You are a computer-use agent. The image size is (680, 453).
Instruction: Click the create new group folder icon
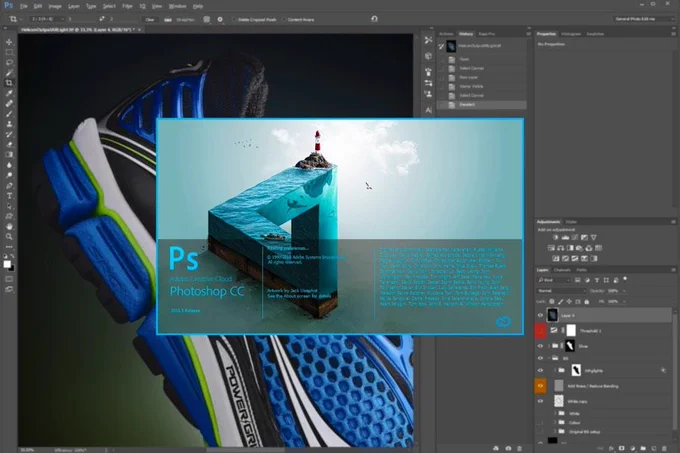pos(643,448)
